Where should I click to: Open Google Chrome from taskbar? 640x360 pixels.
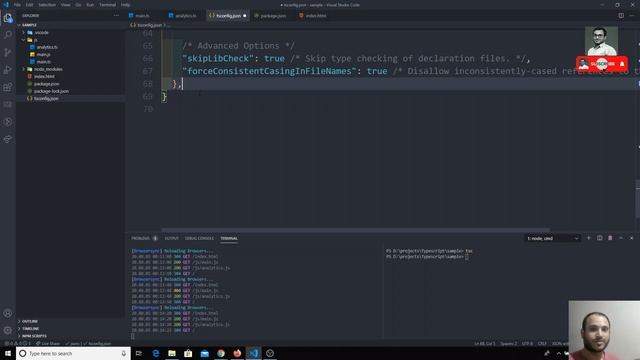221,353
